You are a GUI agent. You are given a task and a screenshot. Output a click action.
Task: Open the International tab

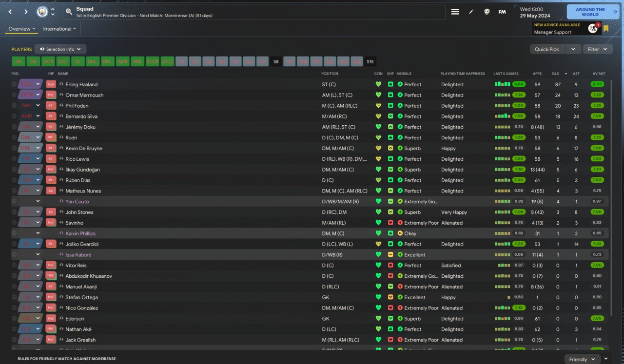[x=59, y=29]
